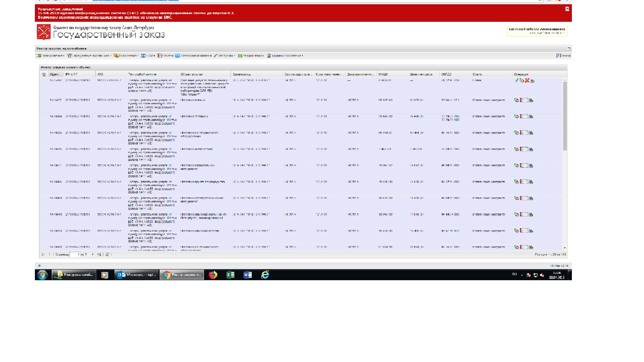Click the Выход logout button
The height and width of the screenshot is (362, 644).
[563, 56]
